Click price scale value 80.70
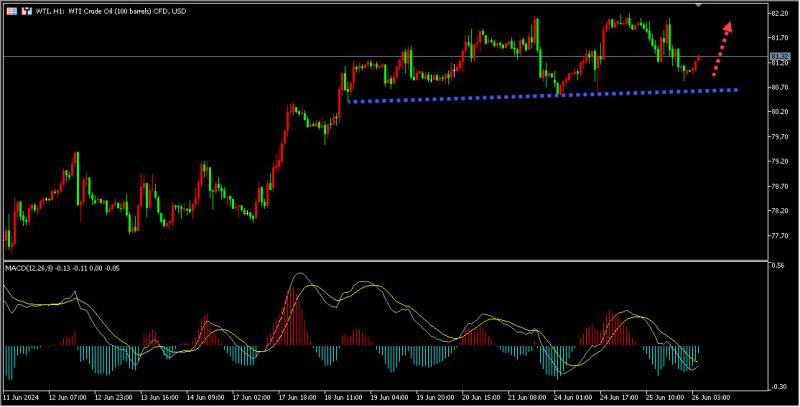The image size is (800, 407). point(779,87)
